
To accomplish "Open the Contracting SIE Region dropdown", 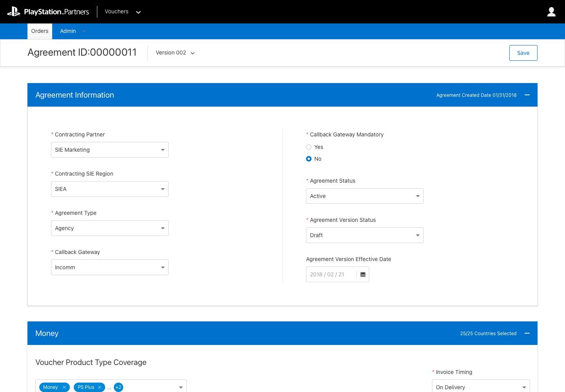I will (110, 189).
